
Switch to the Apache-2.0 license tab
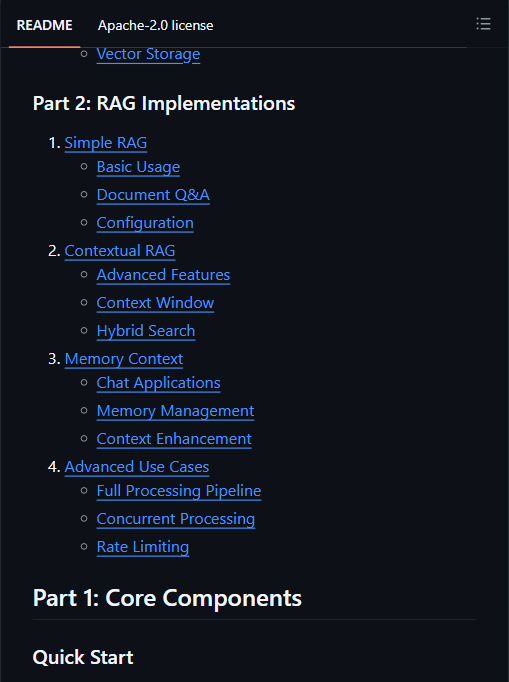[x=155, y=25]
